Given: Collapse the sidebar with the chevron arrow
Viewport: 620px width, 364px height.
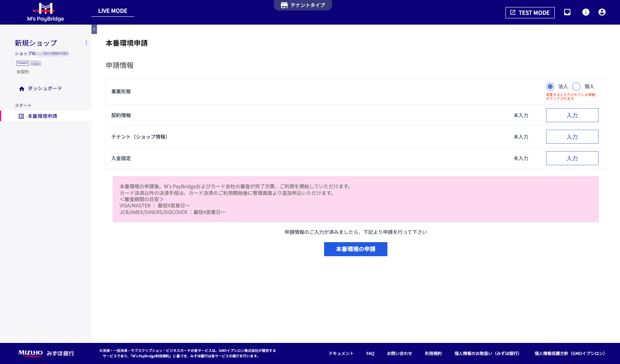Looking at the screenshot, I should click(x=94, y=29).
